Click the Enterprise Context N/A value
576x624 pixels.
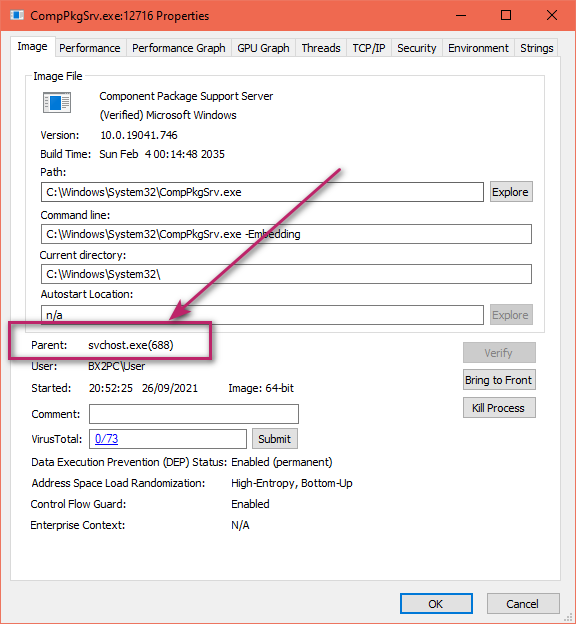240,525
